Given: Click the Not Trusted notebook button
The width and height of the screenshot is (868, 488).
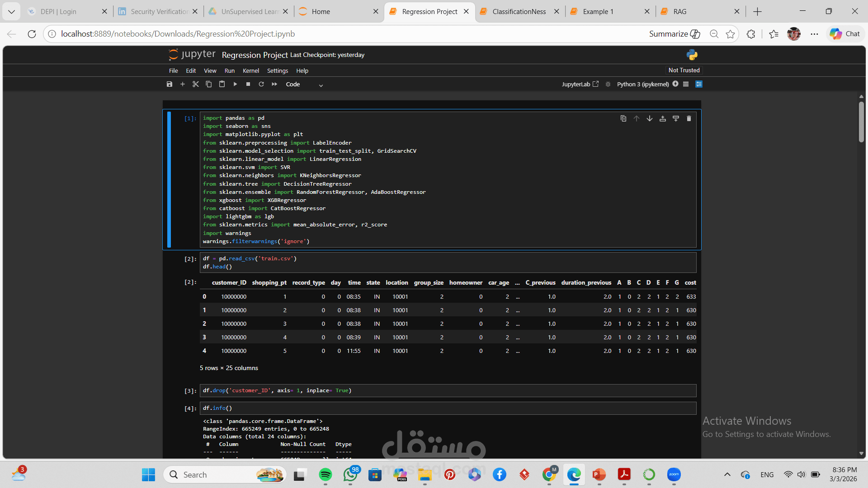Looking at the screenshot, I should click(684, 70).
